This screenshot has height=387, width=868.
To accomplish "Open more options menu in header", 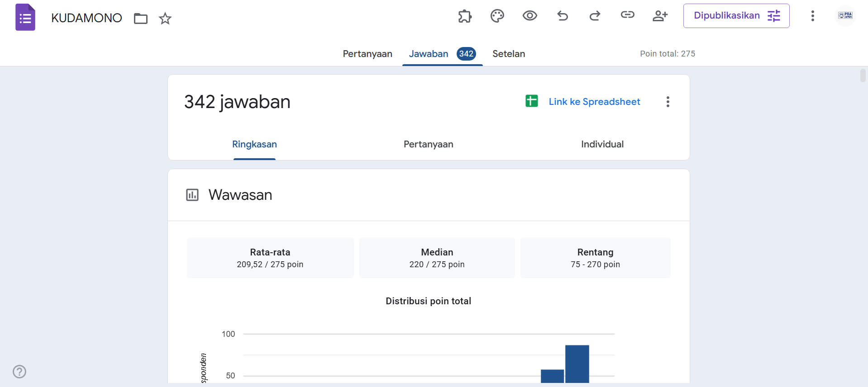I will point(812,16).
